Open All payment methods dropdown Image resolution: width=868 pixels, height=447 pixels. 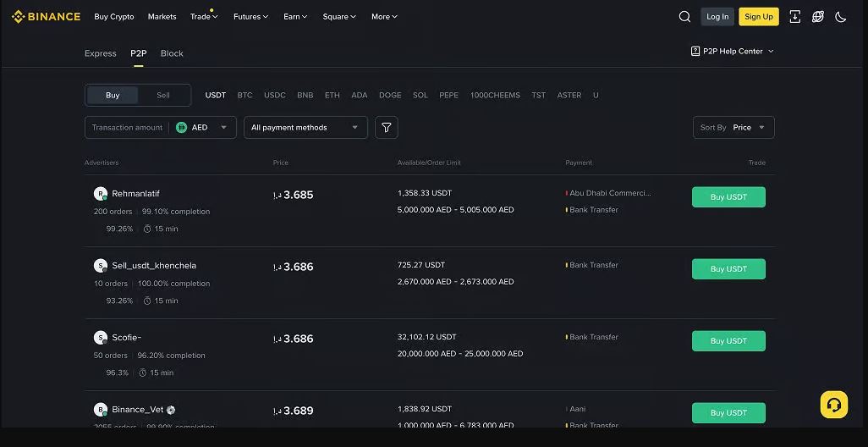pos(305,127)
